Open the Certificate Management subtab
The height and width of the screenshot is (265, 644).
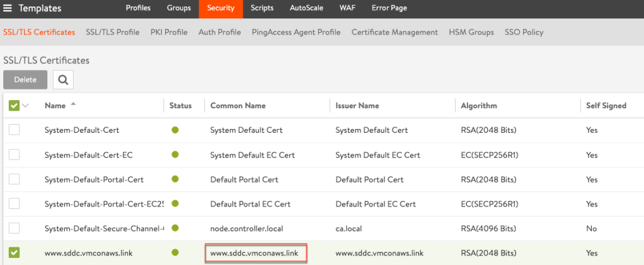[x=394, y=32]
